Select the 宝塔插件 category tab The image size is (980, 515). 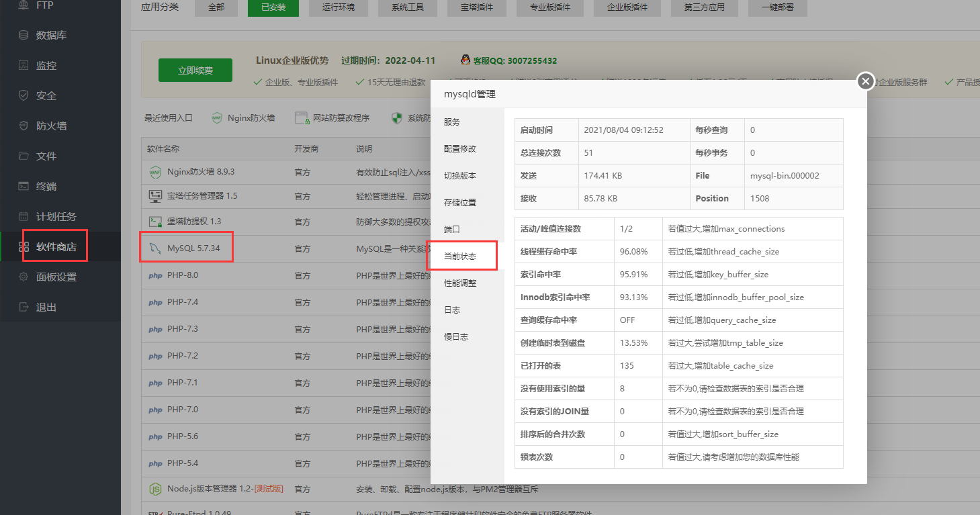pyautogui.click(x=476, y=8)
